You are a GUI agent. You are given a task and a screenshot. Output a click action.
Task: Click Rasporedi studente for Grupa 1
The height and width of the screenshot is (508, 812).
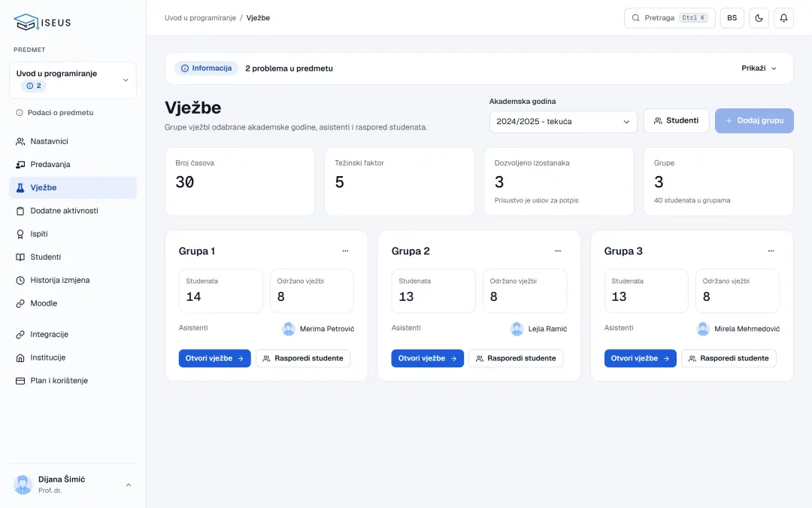[x=303, y=358]
